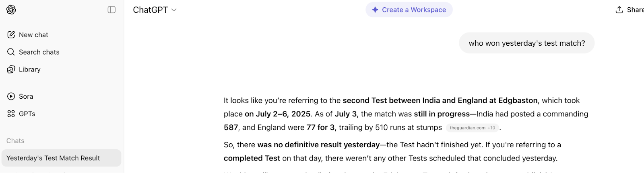Open Sora using its play icon
Image resolution: width=644 pixels, height=173 pixels.
[x=11, y=96]
